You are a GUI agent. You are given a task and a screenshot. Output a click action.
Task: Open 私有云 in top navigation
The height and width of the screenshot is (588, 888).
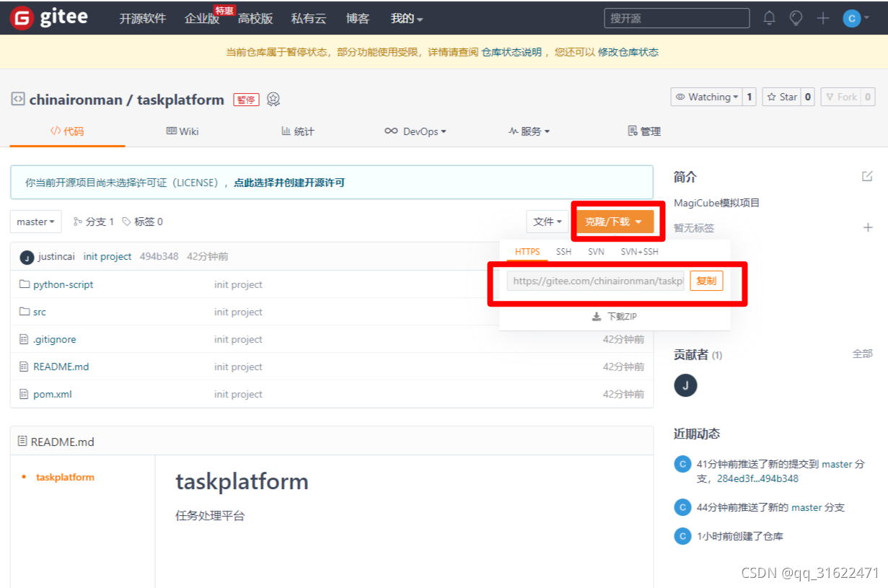309,19
